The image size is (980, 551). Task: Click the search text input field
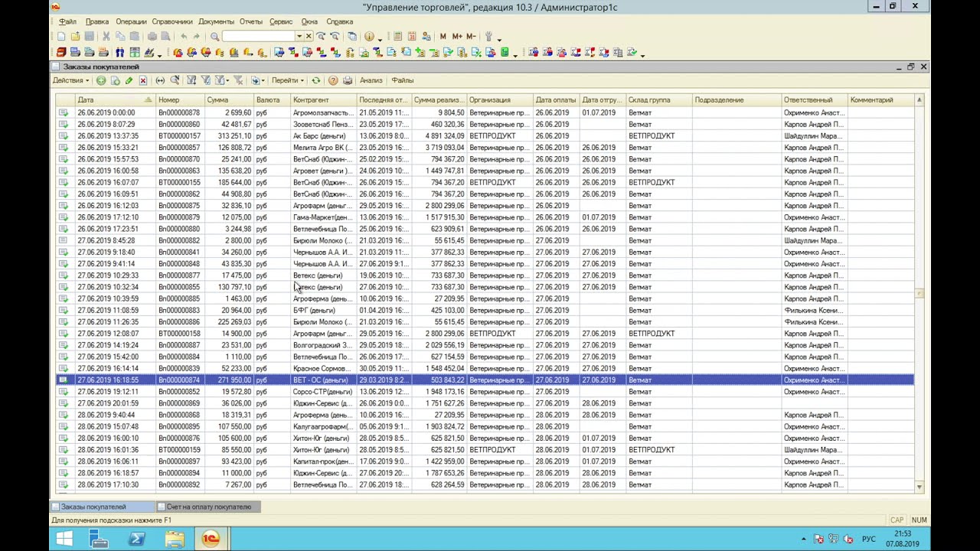260,36
